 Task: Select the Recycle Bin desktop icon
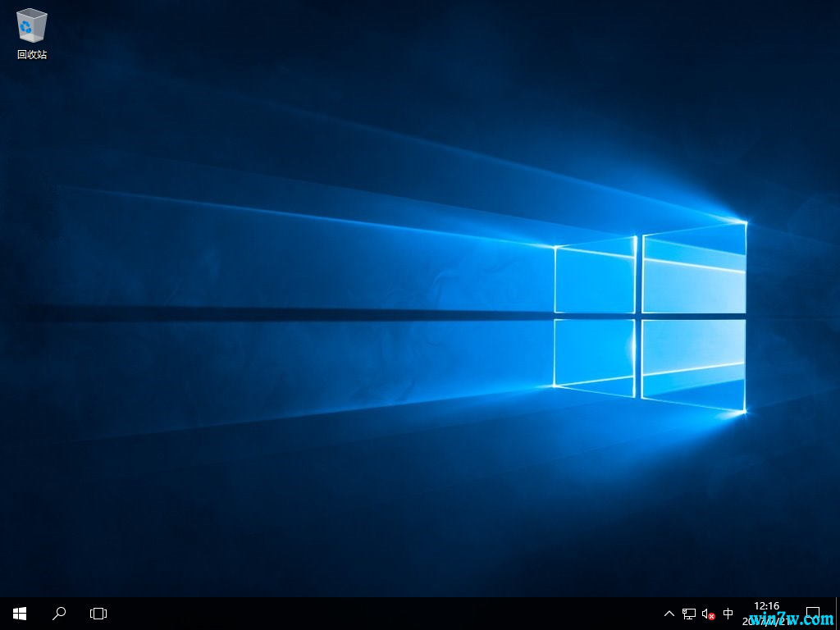pyautogui.click(x=32, y=33)
